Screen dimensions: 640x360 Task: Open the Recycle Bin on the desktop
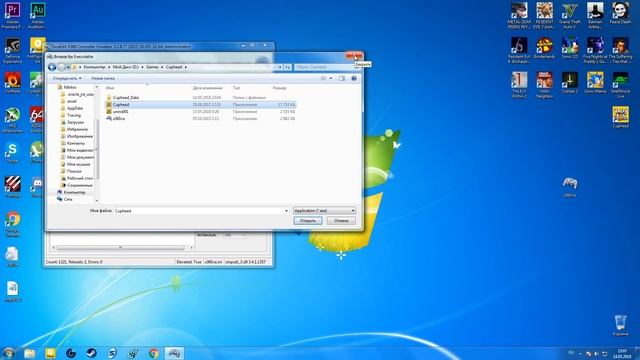pyautogui.click(x=620, y=325)
